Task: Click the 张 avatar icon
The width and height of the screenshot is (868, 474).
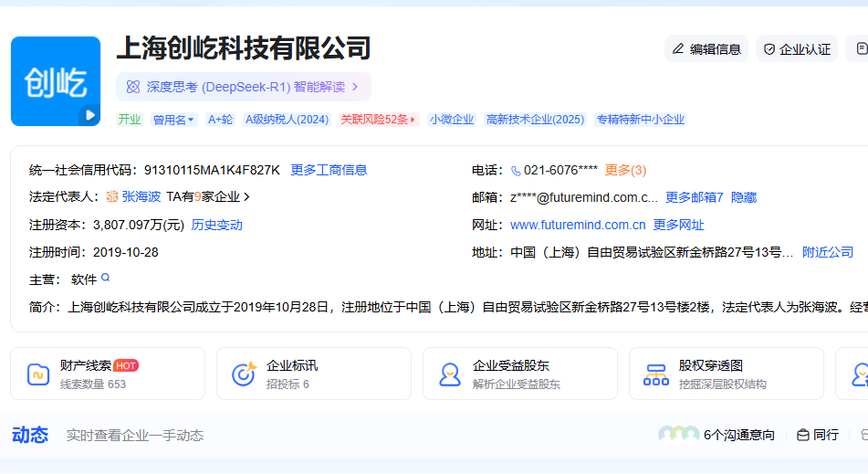Action: [112, 196]
